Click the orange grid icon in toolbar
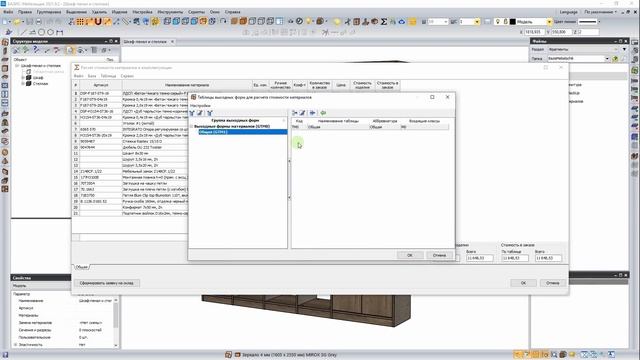 [80, 21]
